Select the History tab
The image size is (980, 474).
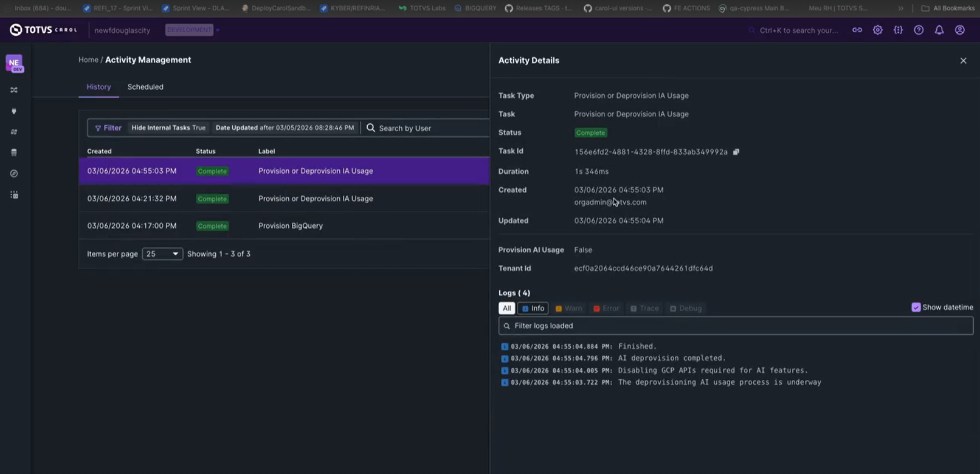pyautogui.click(x=98, y=87)
